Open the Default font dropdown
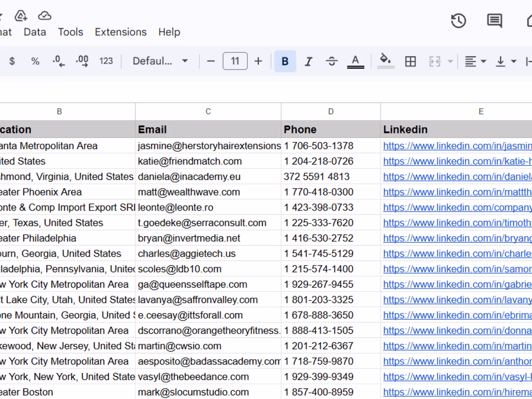Screen dimensions: 532x399 click(x=160, y=61)
